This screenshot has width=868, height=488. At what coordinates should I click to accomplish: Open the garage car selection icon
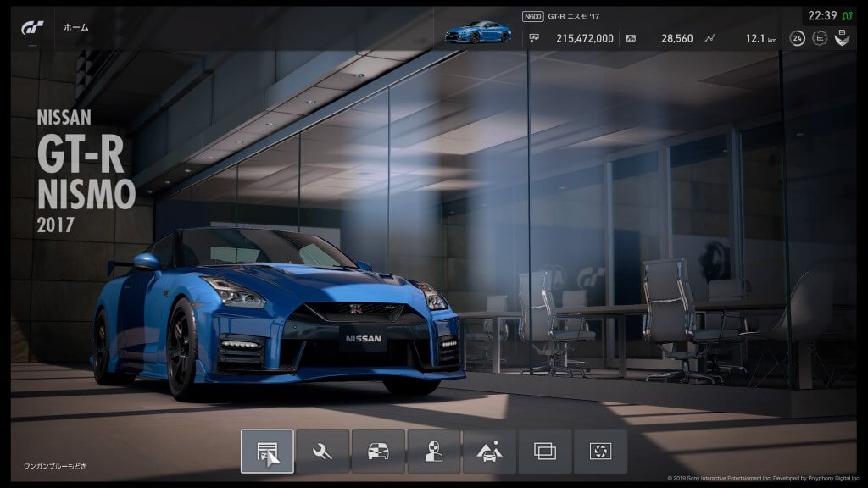pyautogui.click(x=267, y=452)
